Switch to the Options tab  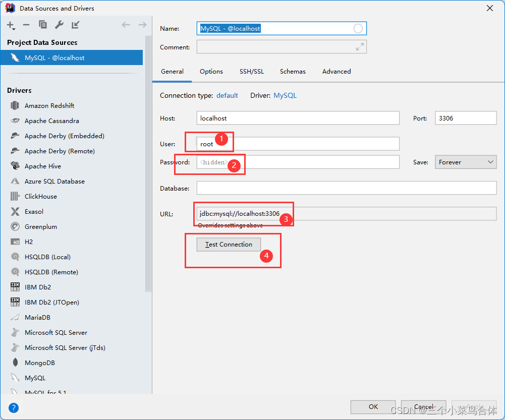[211, 72]
